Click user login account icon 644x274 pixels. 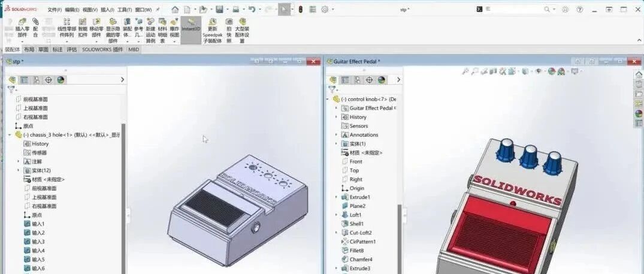point(565,10)
